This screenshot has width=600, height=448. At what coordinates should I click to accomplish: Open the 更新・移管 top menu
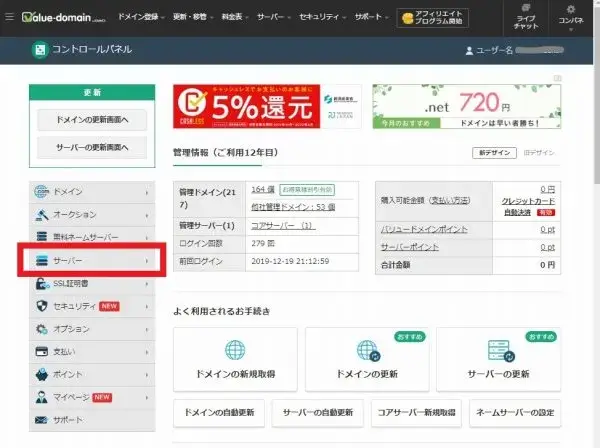tap(193, 17)
